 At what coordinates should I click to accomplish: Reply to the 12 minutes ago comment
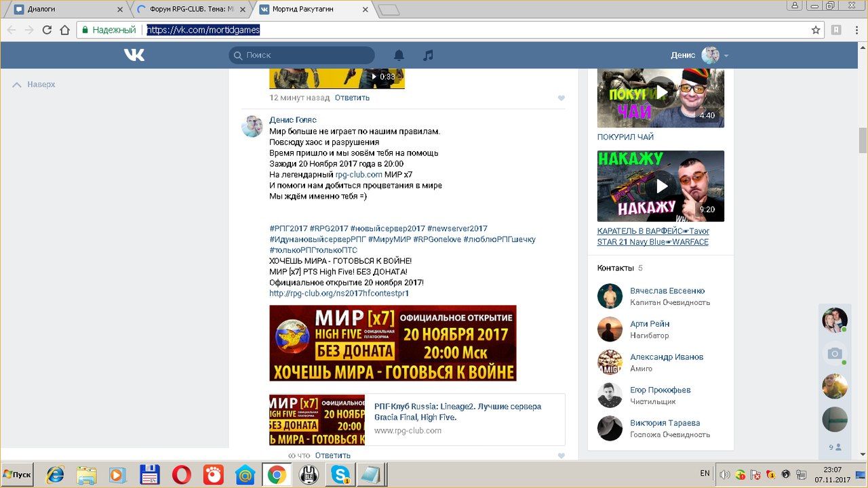[x=352, y=98]
